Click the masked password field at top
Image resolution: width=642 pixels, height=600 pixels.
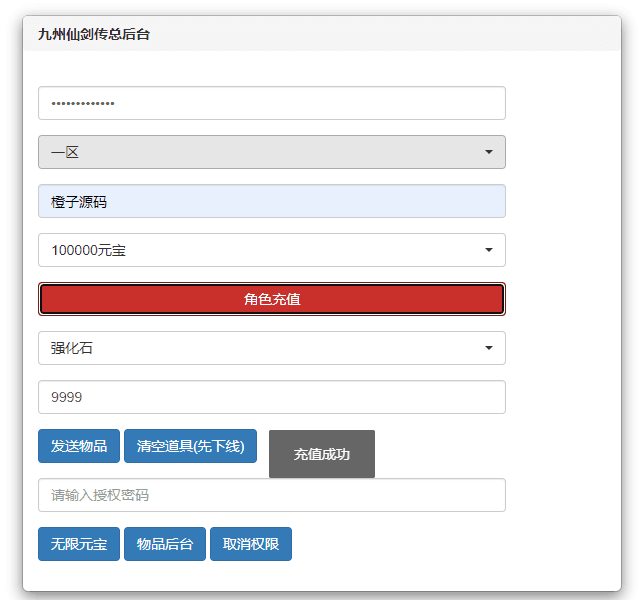[271, 103]
